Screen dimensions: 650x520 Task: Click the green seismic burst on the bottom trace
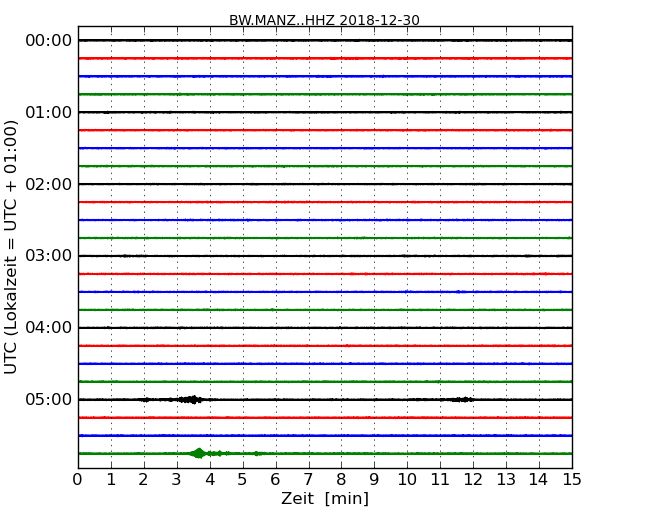click(198, 453)
